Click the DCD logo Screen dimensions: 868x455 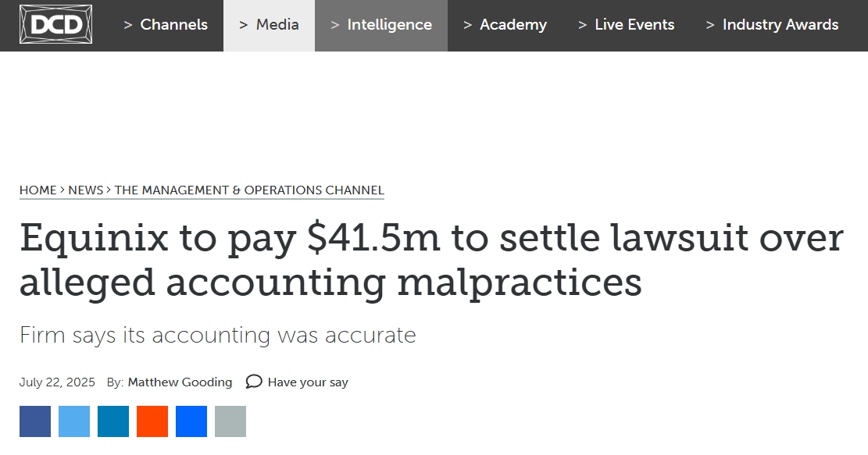[x=55, y=24]
